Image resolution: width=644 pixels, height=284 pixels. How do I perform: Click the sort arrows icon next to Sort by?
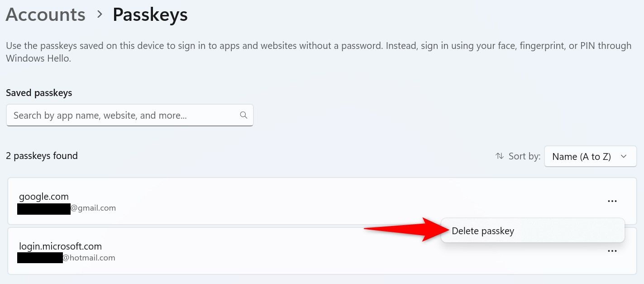[499, 156]
